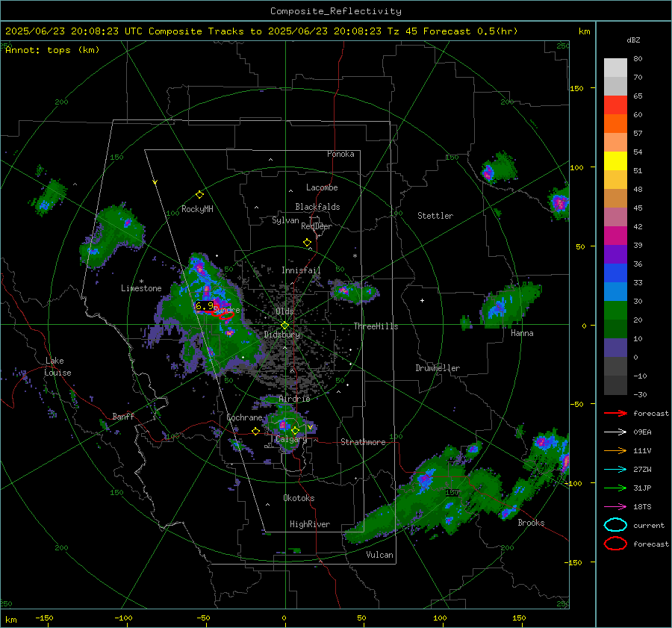The width and height of the screenshot is (672, 628).
Task: Select the yellow swatch between 54 and 51
Action: point(615,161)
